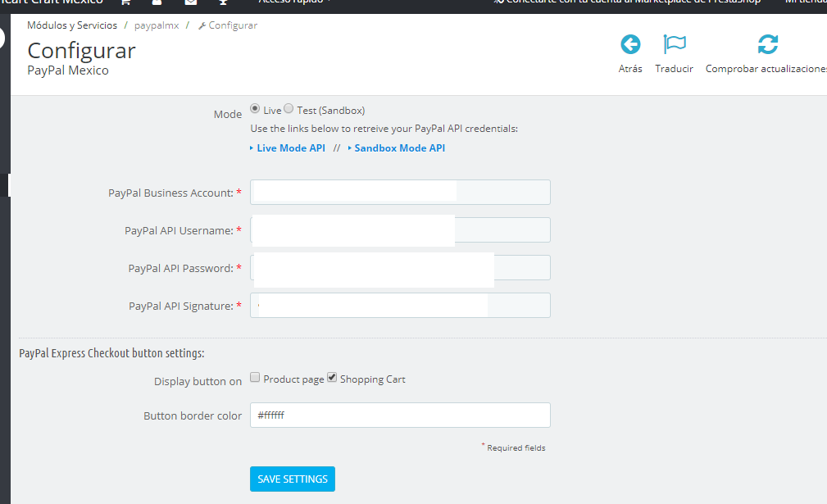Click the Required fields note
Viewport: 827px width, 504px height.
tap(516, 447)
